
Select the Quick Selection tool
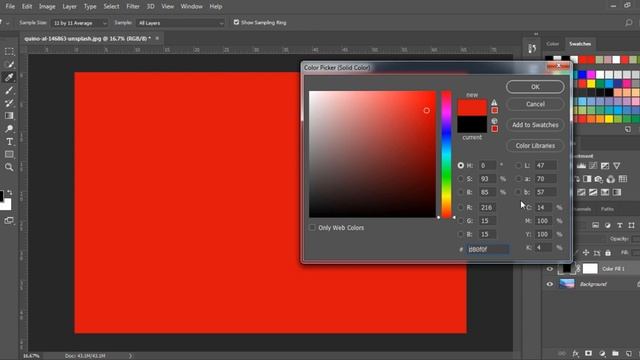(9, 64)
